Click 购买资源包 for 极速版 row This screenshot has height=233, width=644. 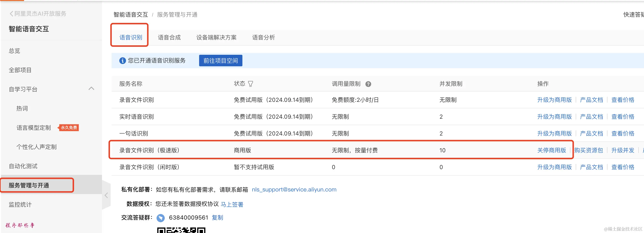[x=588, y=150]
